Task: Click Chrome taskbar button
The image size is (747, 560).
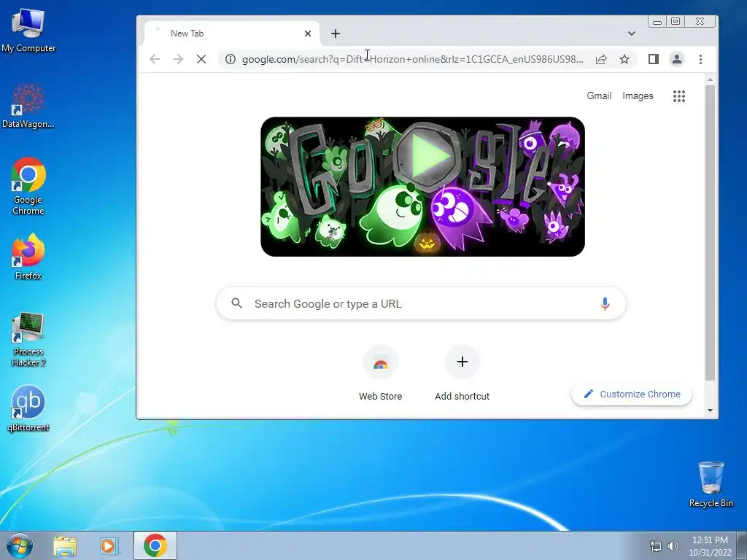Action: [155, 545]
